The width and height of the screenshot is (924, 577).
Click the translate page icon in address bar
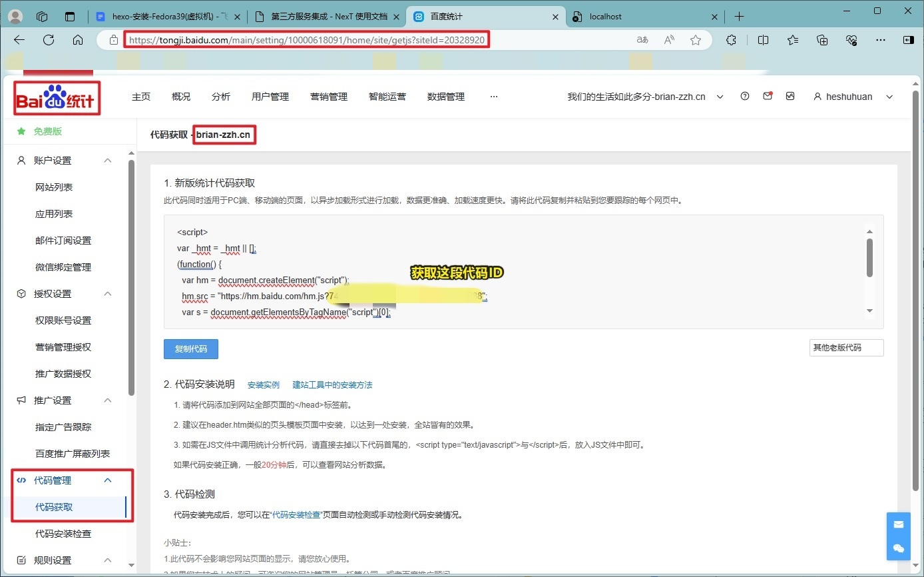tap(642, 40)
